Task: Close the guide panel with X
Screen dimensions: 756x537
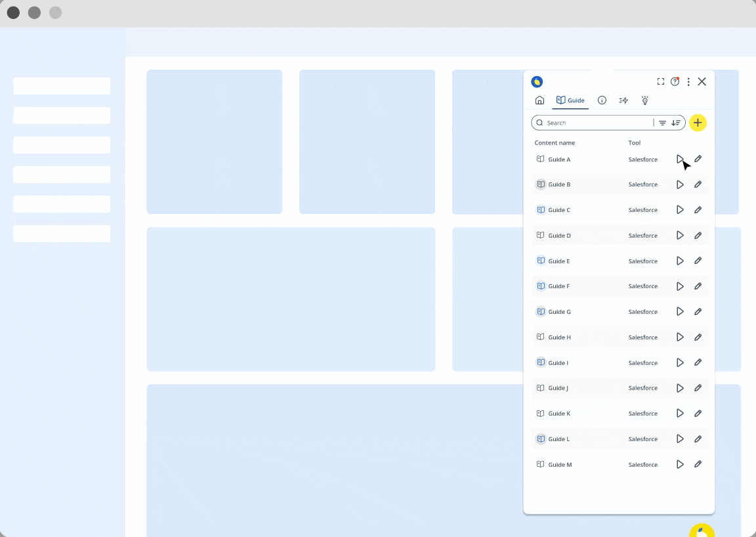Action: (702, 81)
